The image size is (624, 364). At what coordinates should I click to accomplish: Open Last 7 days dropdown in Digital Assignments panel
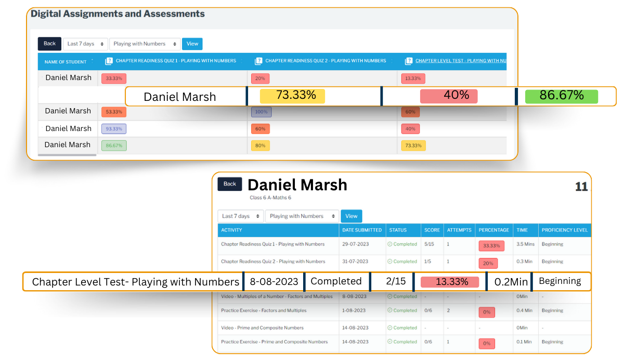[85, 44]
